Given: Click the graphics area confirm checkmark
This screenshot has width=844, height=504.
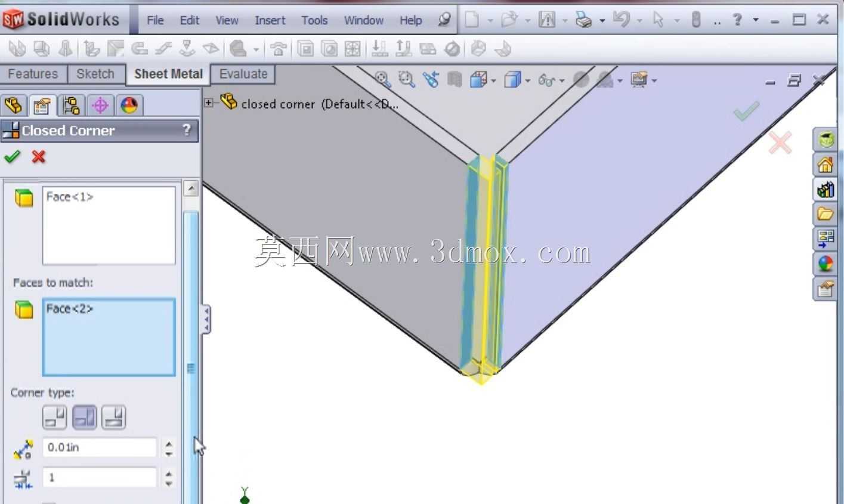Looking at the screenshot, I should 746,111.
